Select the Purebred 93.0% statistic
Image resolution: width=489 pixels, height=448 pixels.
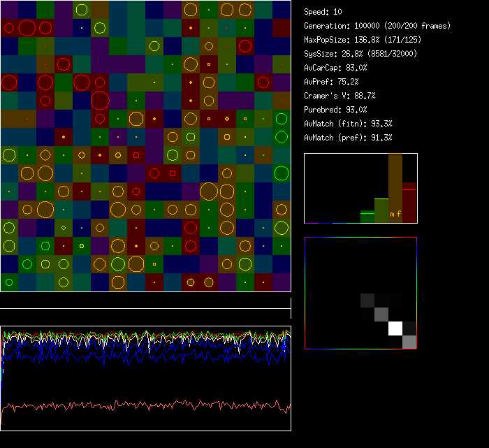(x=336, y=110)
